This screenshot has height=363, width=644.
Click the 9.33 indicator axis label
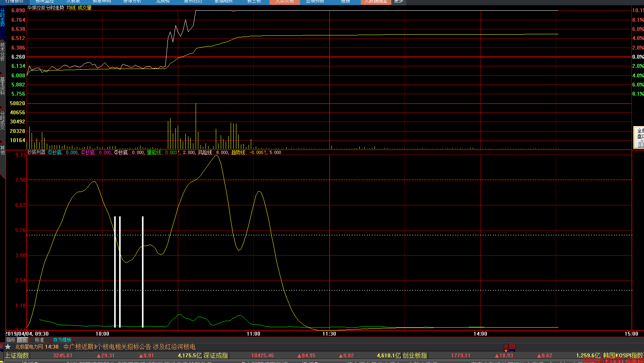21,155
